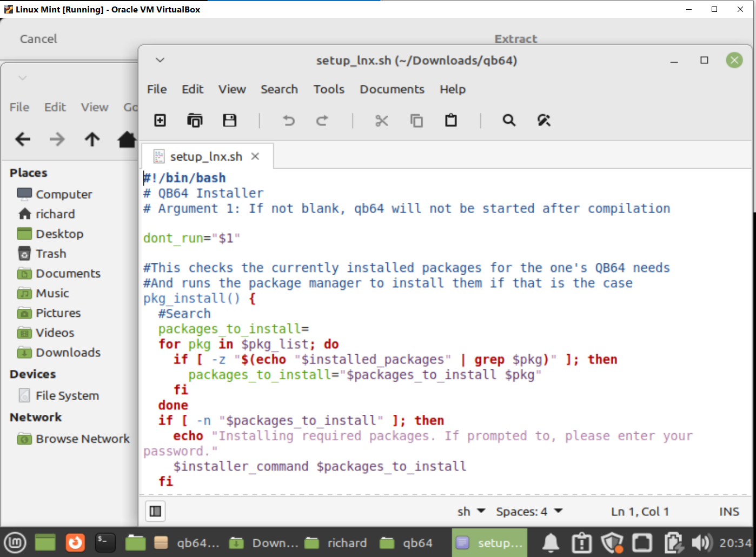Open the View menu in text editor
This screenshot has width=756, height=557.
coord(232,89)
